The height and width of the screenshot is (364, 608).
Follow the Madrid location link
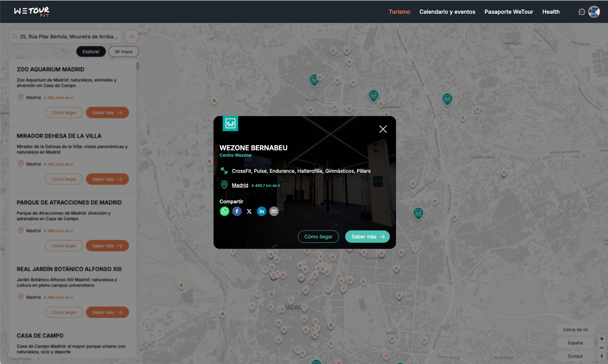(240, 186)
